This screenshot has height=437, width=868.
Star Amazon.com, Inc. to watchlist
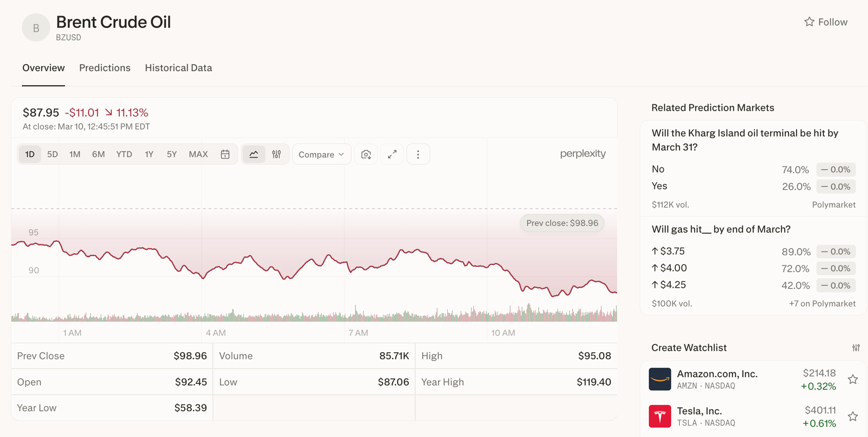coord(853,379)
